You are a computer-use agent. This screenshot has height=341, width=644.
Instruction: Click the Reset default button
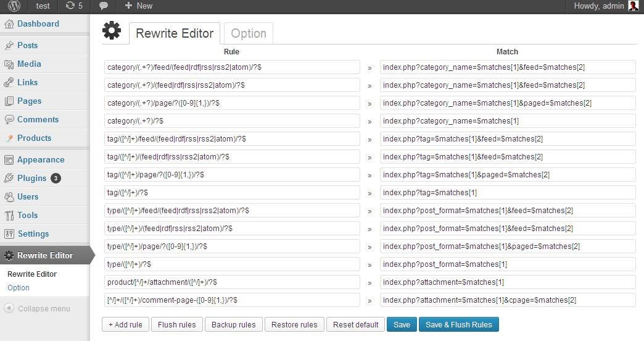point(355,324)
